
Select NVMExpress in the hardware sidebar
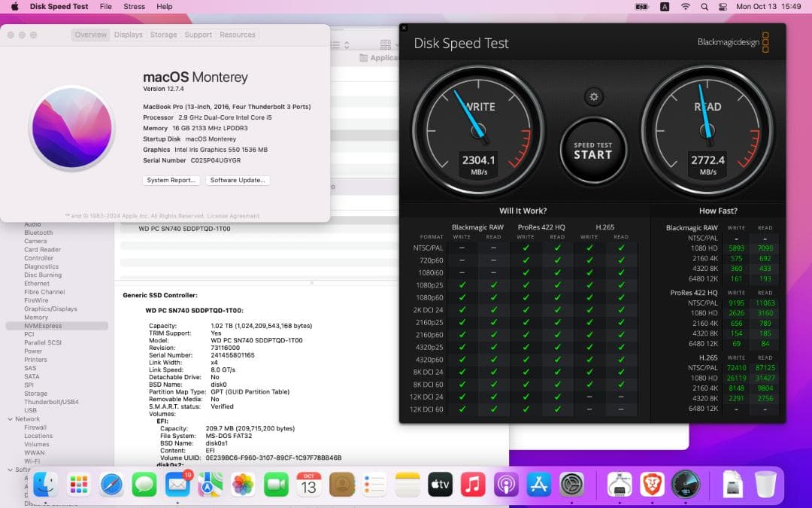pos(42,326)
